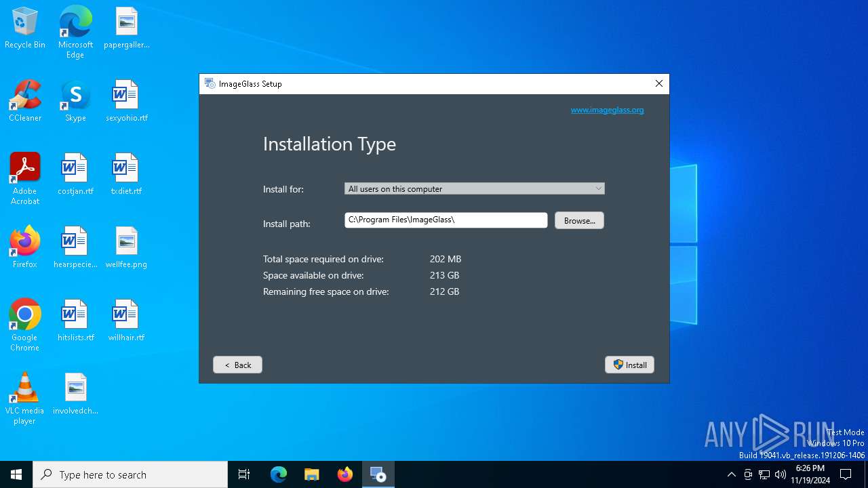Click the 213 GB available space value
The height and width of the screenshot is (488, 868).
pyautogui.click(x=444, y=275)
